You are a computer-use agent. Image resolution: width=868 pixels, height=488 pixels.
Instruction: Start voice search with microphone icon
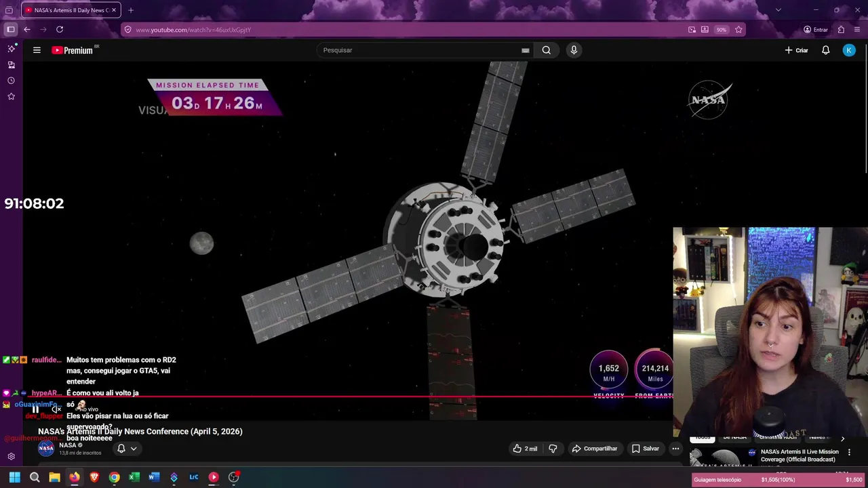[574, 50]
